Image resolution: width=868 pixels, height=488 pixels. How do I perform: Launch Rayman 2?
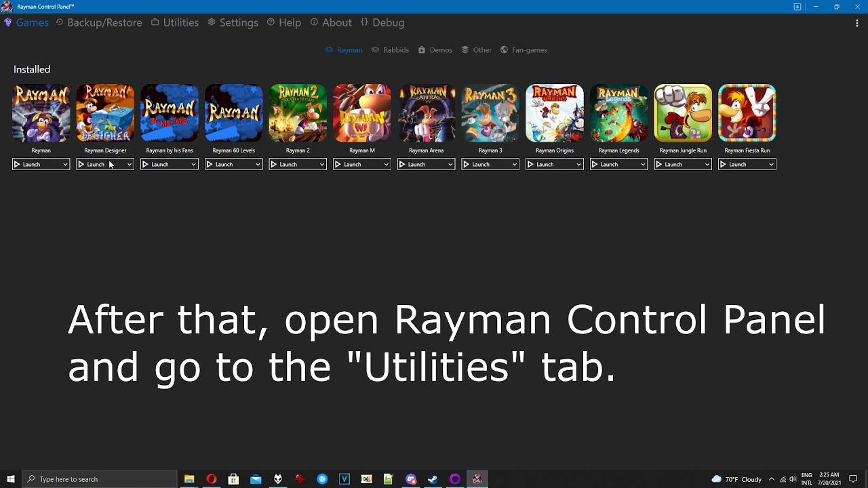click(294, 164)
